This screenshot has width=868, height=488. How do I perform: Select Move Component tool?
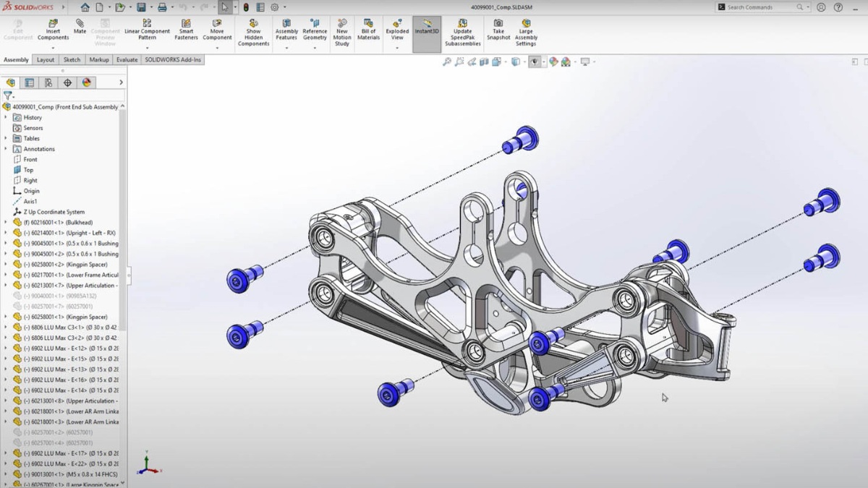tap(217, 30)
